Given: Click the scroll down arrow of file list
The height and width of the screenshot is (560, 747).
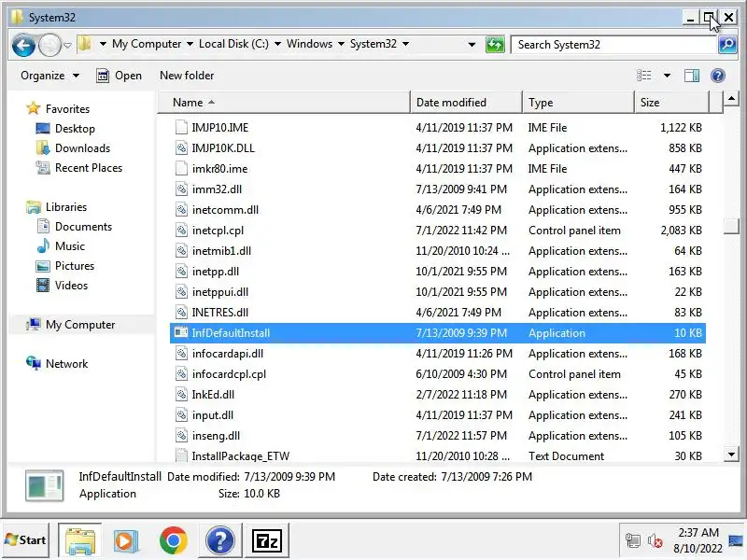Looking at the screenshot, I should [x=731, y=454].
